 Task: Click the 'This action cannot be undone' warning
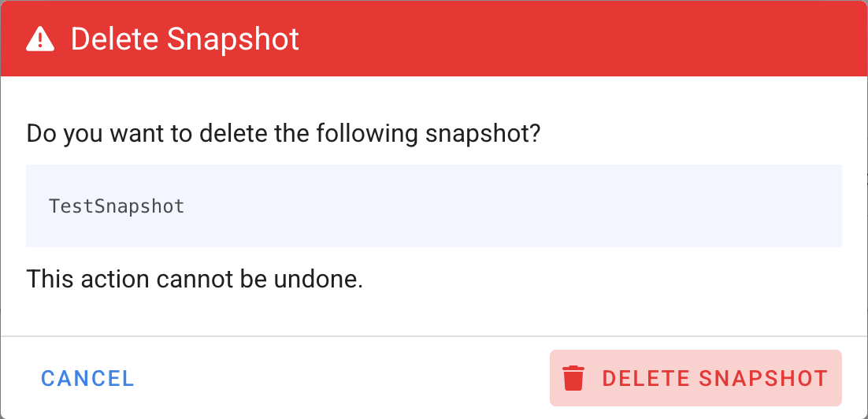coord(195,279)
